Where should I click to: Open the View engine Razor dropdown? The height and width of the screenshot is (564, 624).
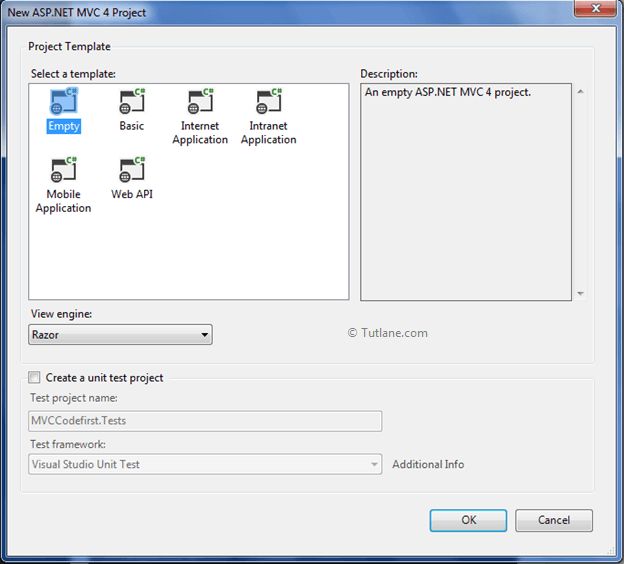(x=120, y=334)
